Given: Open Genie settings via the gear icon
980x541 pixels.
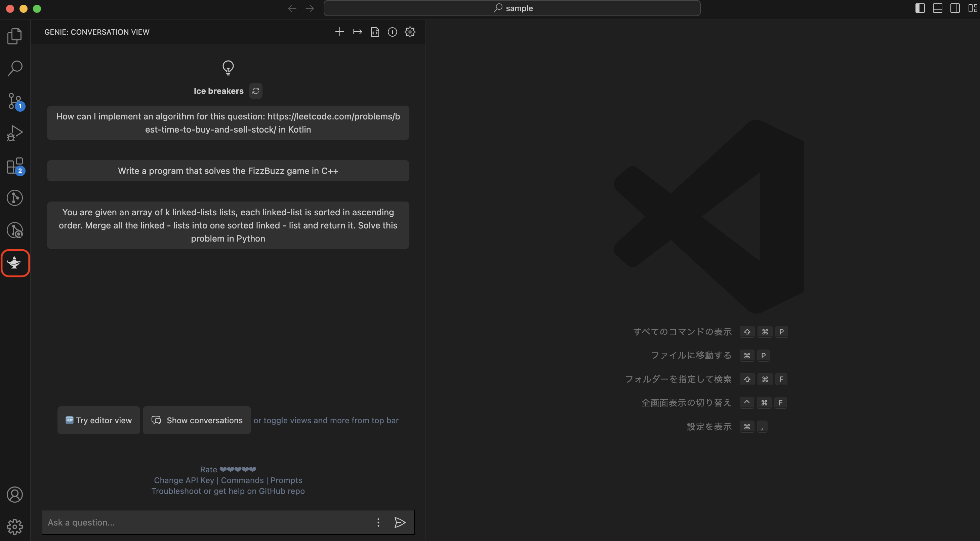Looking at the screenshot, I should [x=410, y=32].
